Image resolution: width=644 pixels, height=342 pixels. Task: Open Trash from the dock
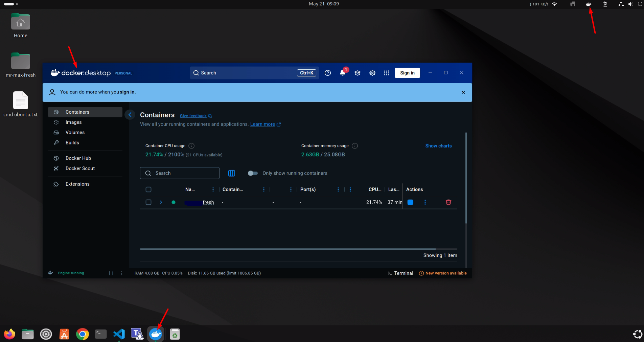click(175, 334)
